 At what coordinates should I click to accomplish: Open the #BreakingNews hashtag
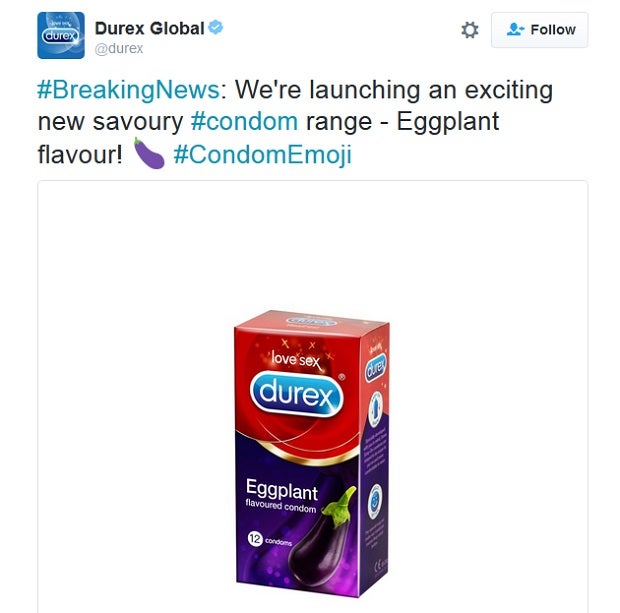pos(129,90)
